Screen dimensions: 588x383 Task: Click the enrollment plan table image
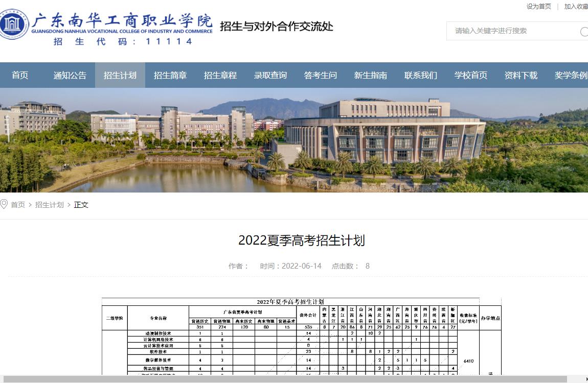pyautogui.click(x=301, y=337)
